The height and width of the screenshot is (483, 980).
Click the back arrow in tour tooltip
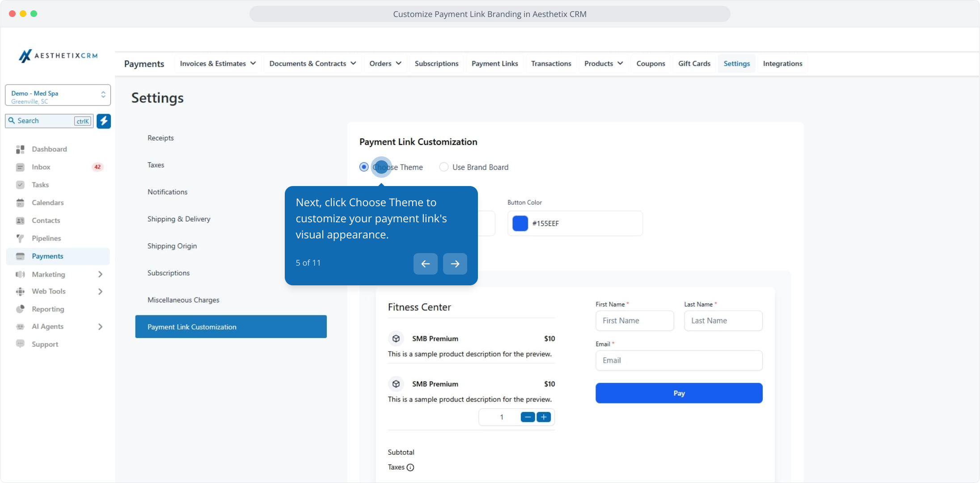425,264
